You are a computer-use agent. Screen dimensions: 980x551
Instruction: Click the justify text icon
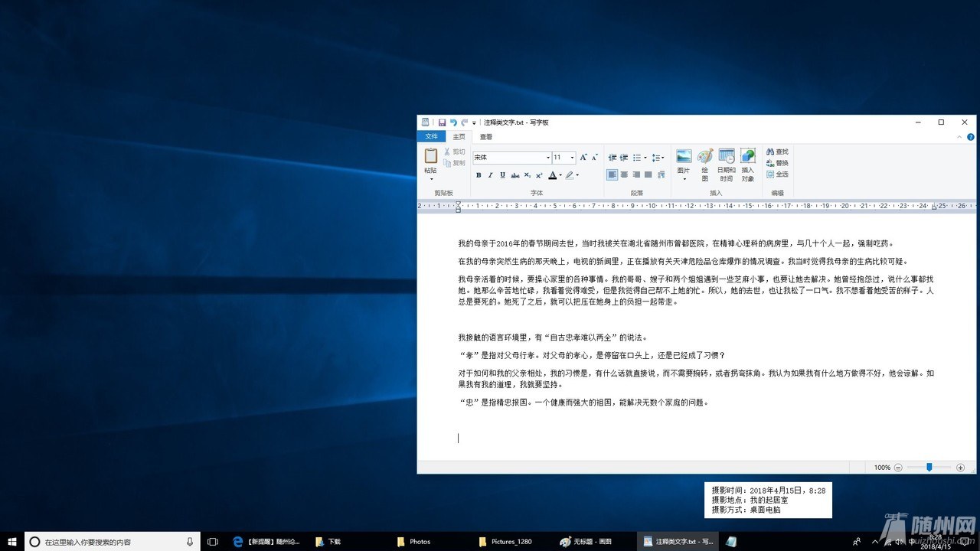coord(648,175)
